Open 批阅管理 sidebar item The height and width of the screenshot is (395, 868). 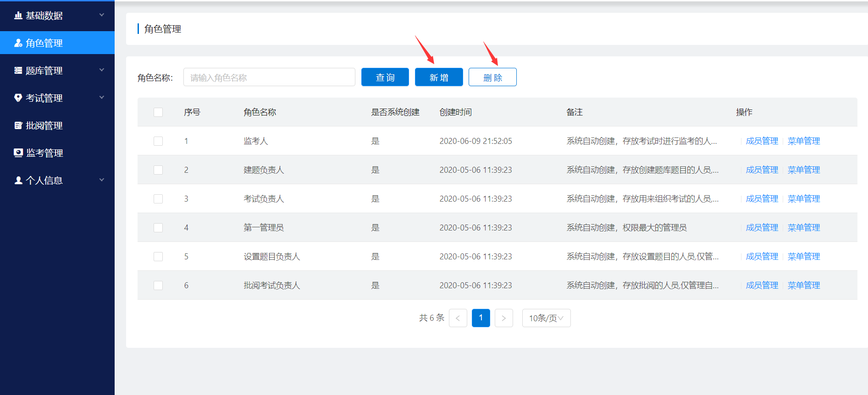[x=57, y=126]
